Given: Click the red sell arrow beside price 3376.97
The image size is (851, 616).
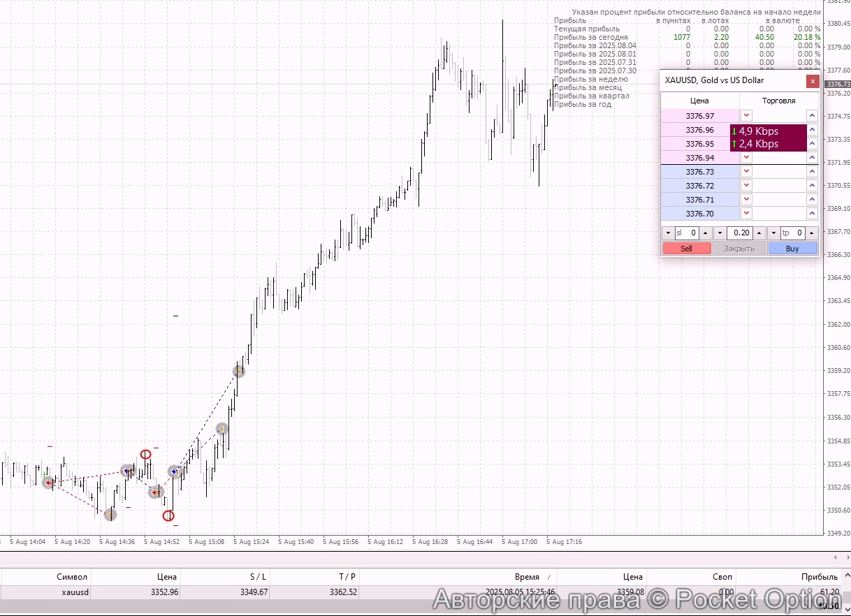Looking at the screenshot, I should [747, 116].
